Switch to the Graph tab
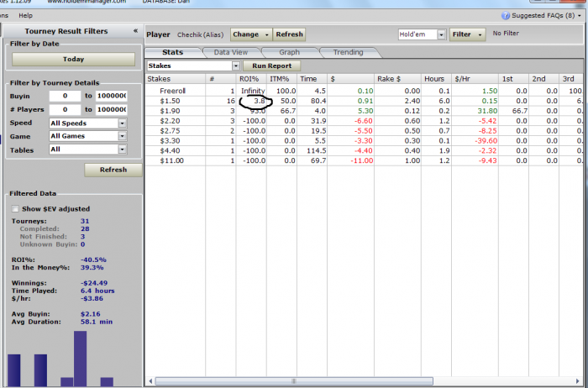Image resolution: width=588 pixels, height=388 pixels. [x=290, y=52]
